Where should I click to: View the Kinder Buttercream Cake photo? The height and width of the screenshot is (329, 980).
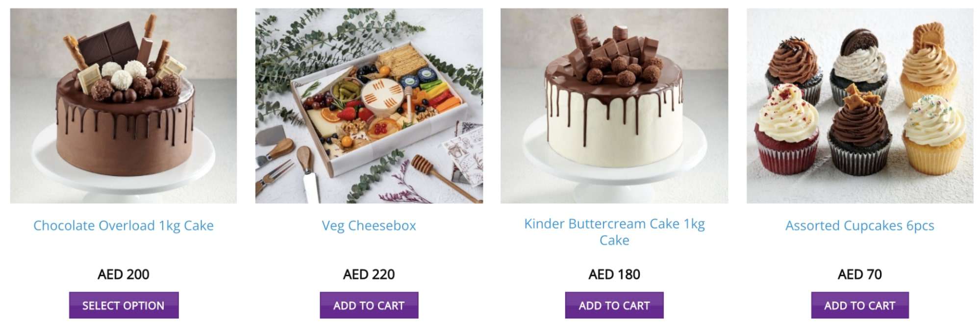(x=614, y=106)
